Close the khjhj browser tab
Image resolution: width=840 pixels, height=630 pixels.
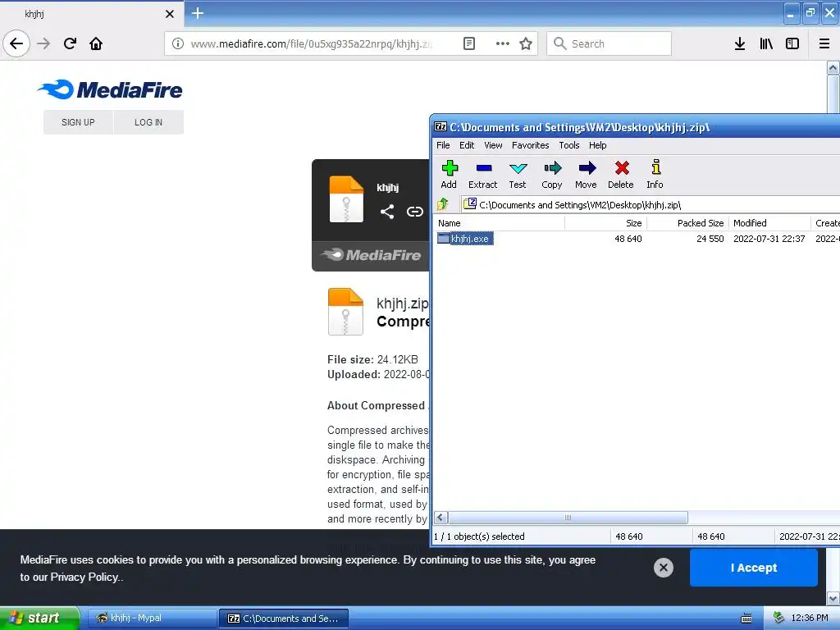pyautogui.click(x=169, y=14)
